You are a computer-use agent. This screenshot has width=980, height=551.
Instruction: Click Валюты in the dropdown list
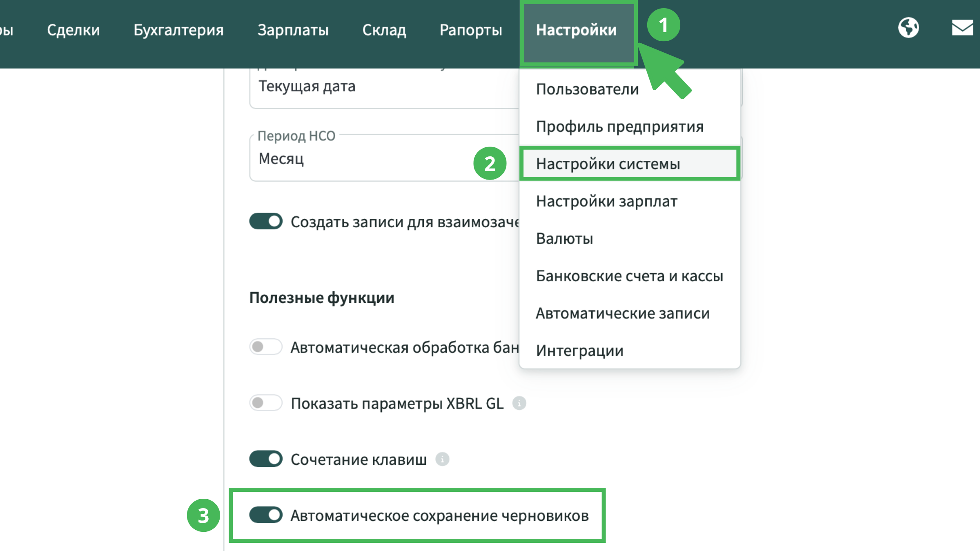564,239
